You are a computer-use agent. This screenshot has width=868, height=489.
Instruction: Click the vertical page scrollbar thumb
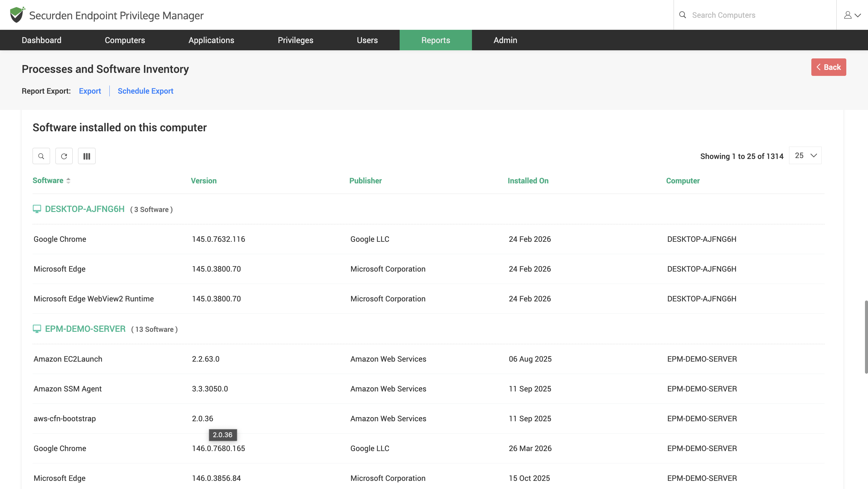pos(866,337)
